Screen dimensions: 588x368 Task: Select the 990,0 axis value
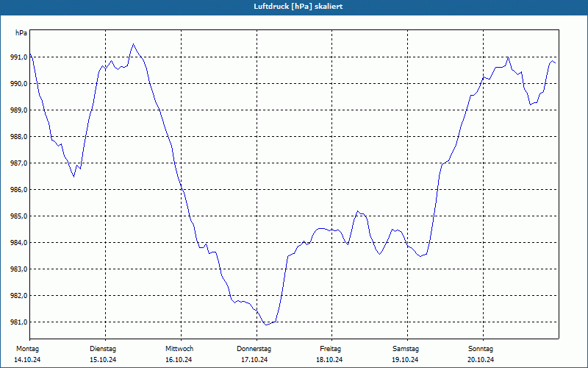tap(19, 83)
